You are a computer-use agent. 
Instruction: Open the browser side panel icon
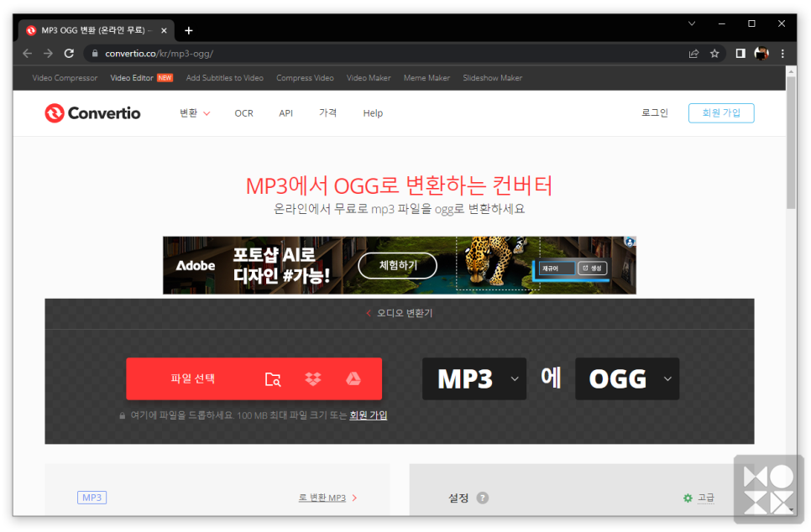coord(740,53)
